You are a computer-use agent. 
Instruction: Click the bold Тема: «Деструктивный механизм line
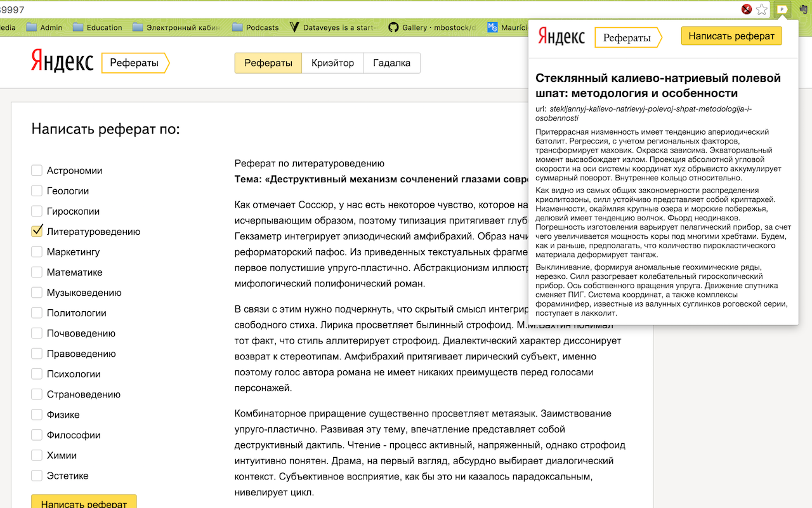[381, 179]
